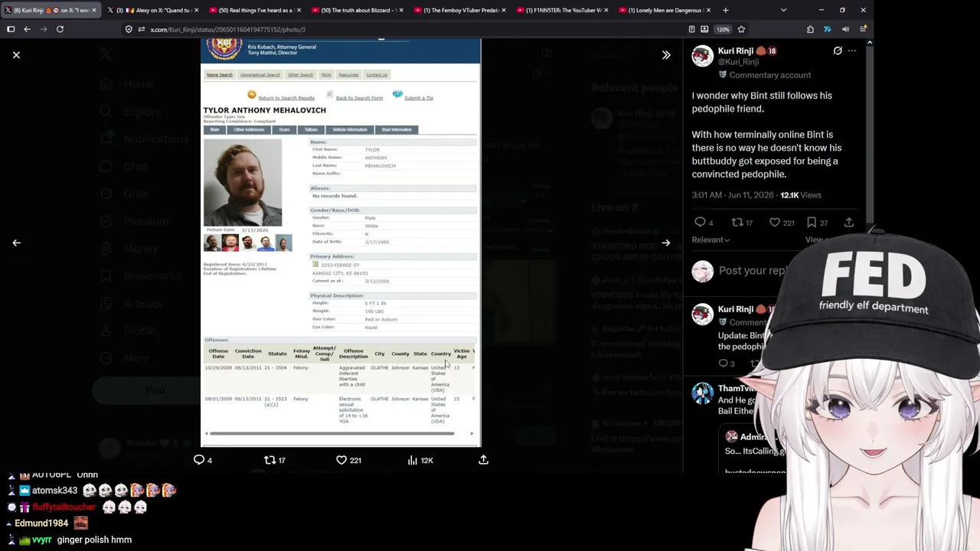Click the 12.1K Views count
Image resolution: width=980 pixels, height=551 pixels.
801,195
